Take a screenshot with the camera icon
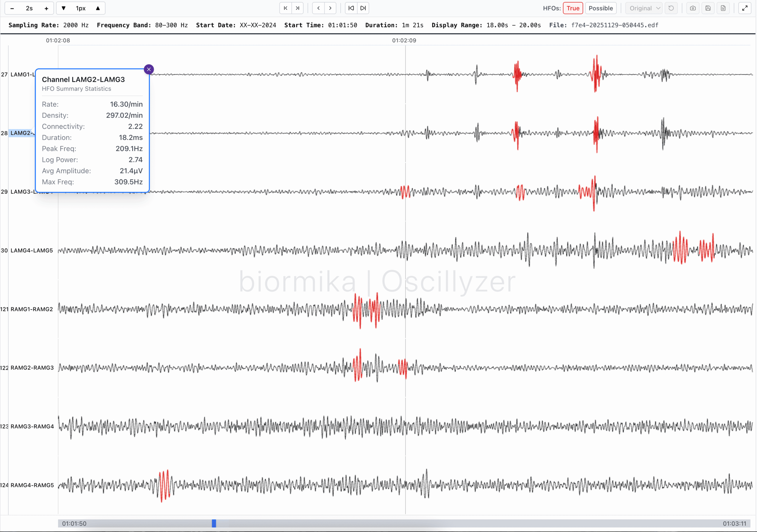The height and width of the screenshot is (532, 757). point(692,8)
